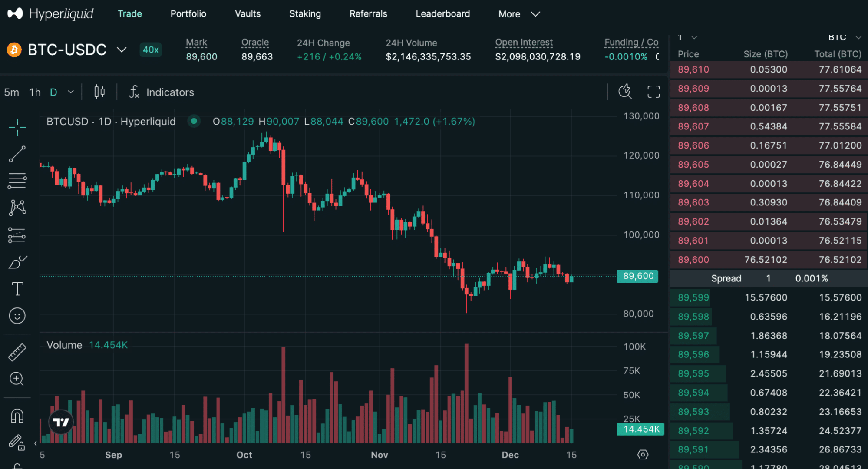Open the BTC-USDC market selector dropdown
868x469 pixels.
(122, 50)
